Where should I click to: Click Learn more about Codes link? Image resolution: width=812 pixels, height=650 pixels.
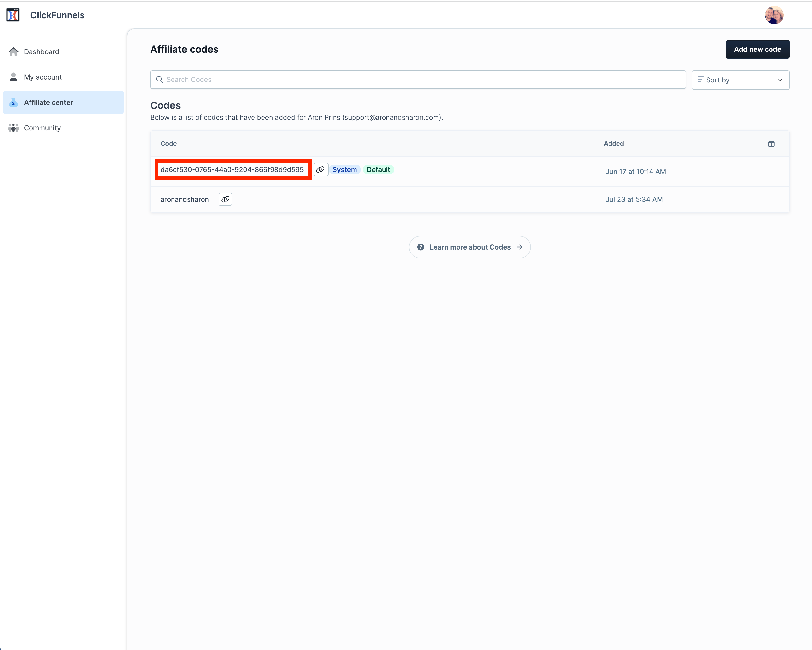point(470,247)
